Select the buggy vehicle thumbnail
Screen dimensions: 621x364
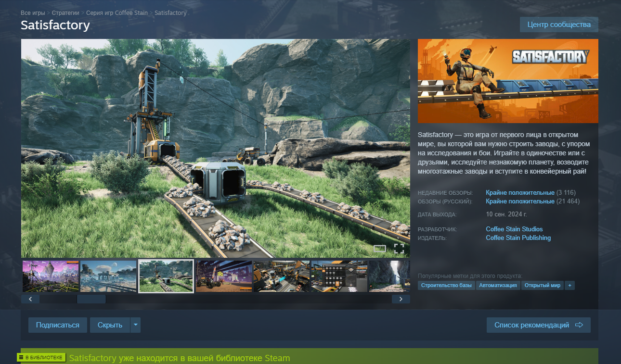(x=224, y=276)
